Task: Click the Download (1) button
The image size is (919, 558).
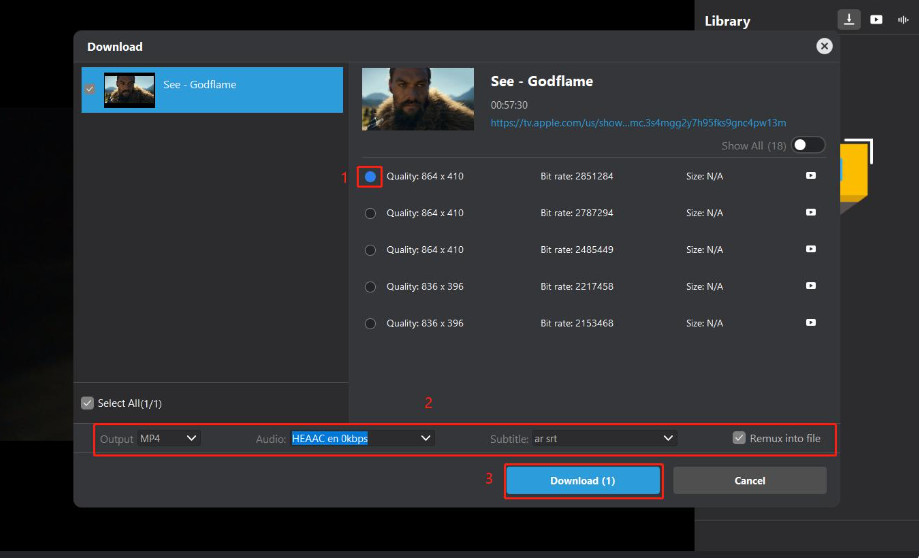Action: click(x=583, y=481)
